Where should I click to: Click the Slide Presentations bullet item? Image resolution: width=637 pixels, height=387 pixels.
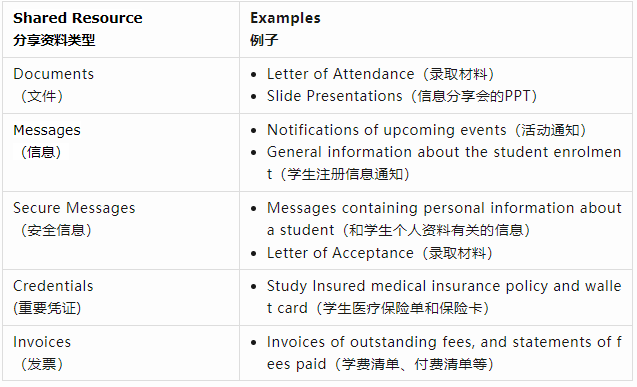click(402, 96)
